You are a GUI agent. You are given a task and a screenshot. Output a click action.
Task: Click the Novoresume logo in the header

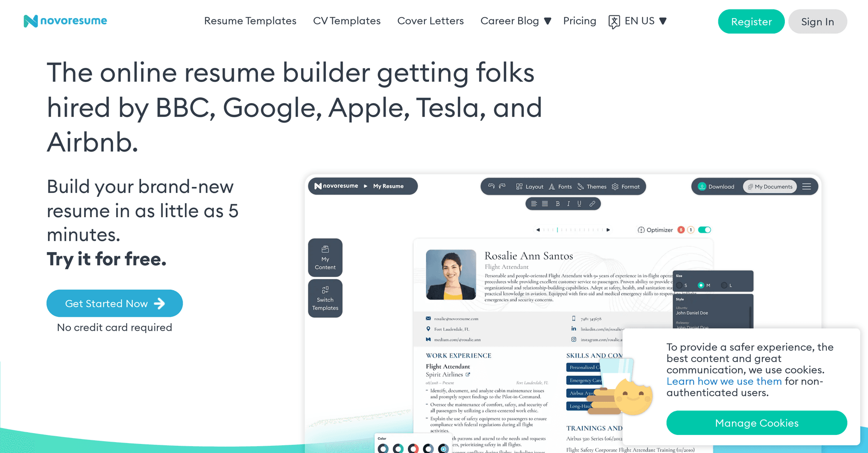click(65, 21)
